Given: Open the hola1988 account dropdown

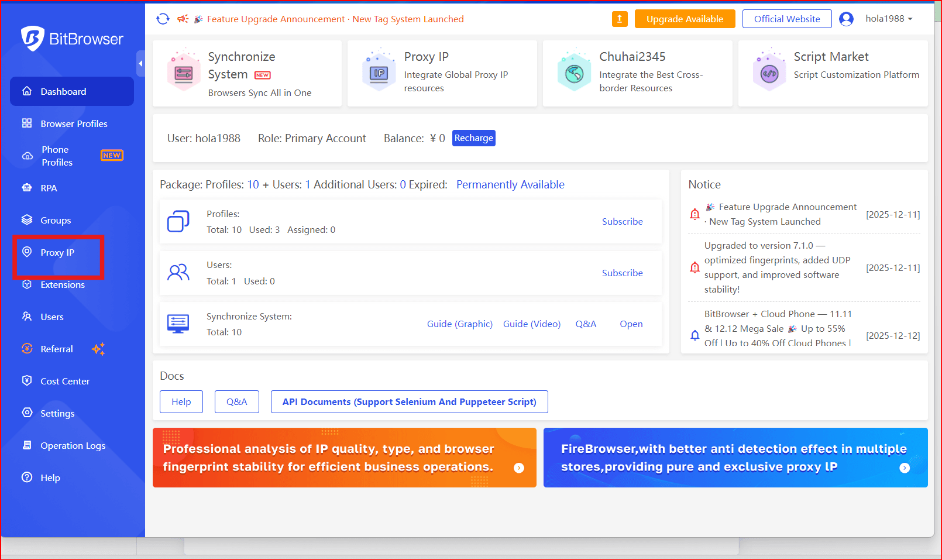Looking at the screenshot, I should coord(889,19).
